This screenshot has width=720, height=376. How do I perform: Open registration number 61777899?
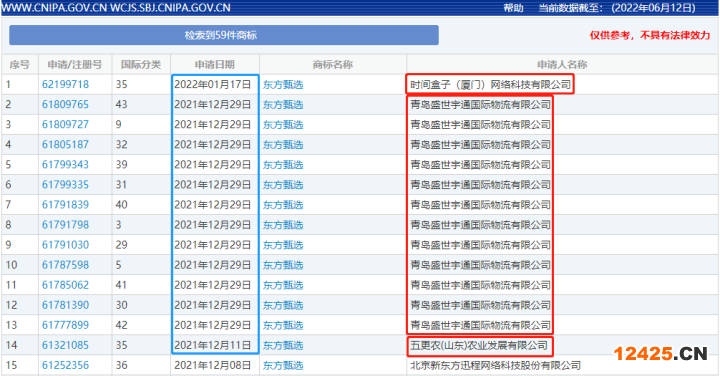pos(65,325)
